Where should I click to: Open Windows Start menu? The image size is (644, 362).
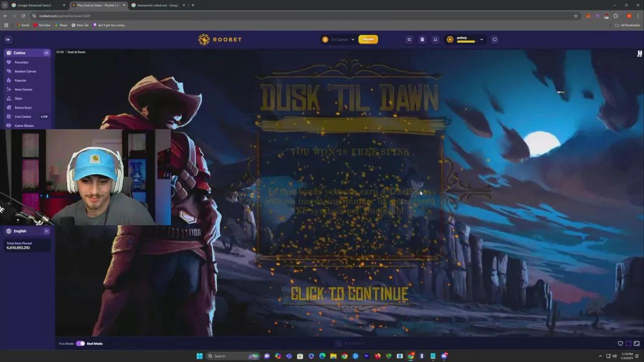pyautogui.click(x=199, y=356)
